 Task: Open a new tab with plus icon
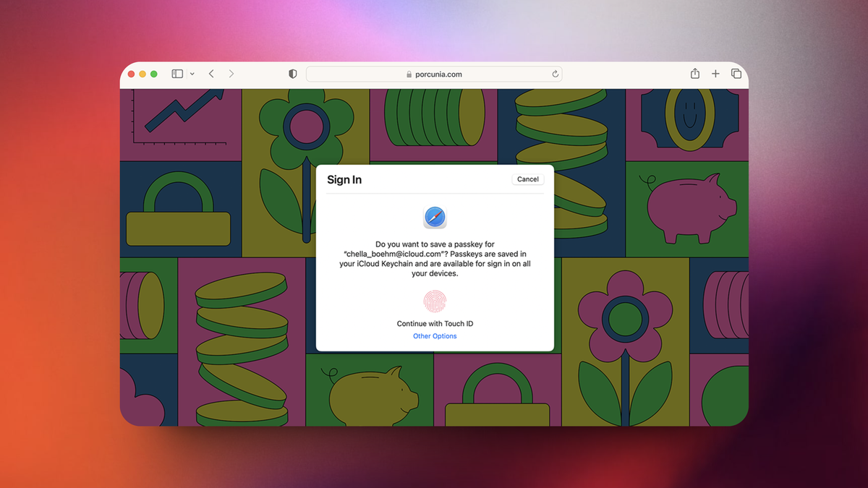click(715, 74)
